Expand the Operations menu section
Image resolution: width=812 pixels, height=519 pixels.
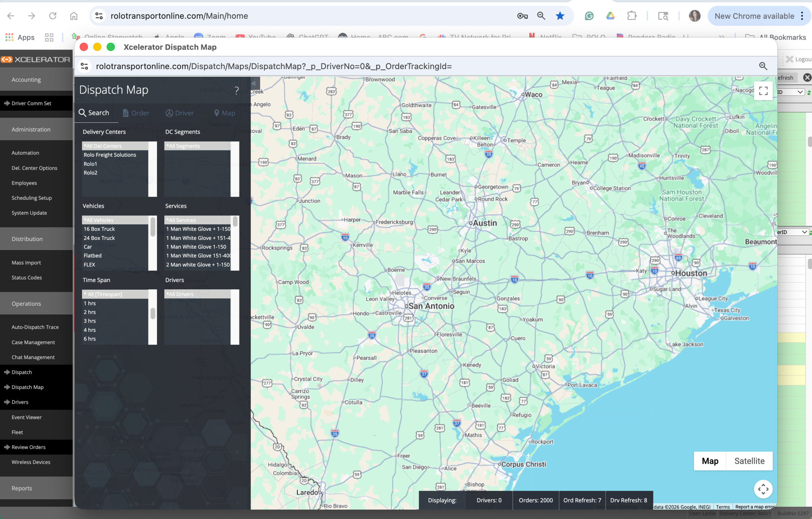click(x=36, y=304)
